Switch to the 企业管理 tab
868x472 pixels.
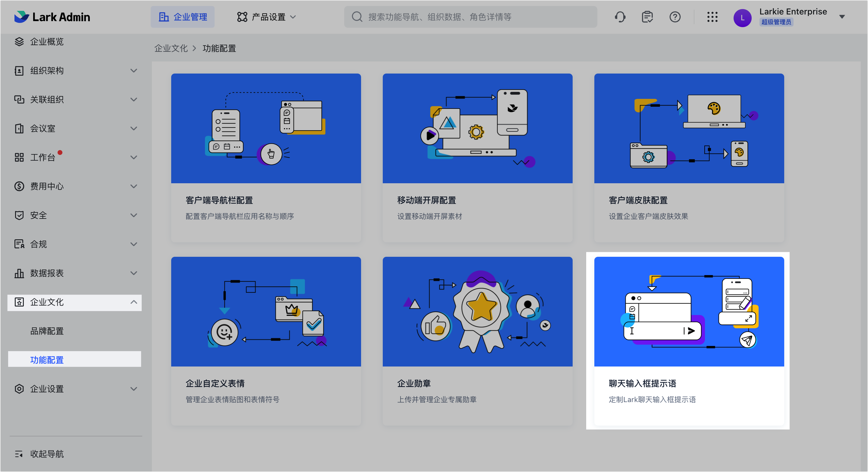point(182,17)
